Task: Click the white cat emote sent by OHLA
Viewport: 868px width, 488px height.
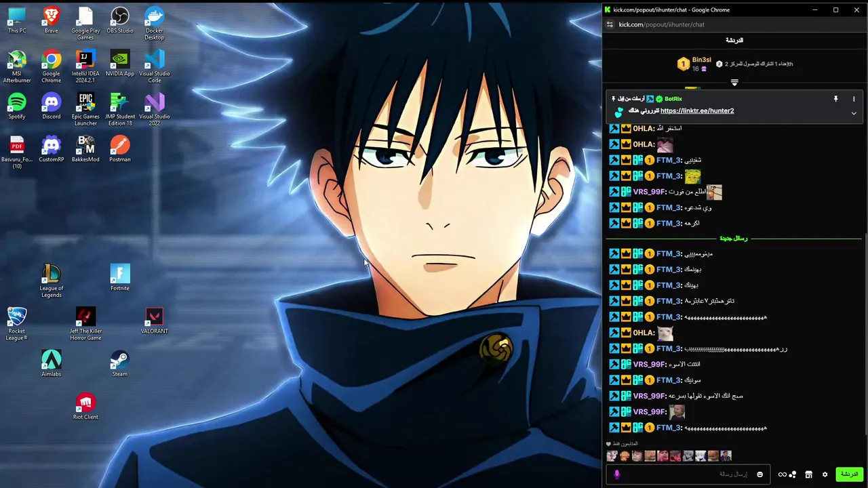Action: [665, 333]
